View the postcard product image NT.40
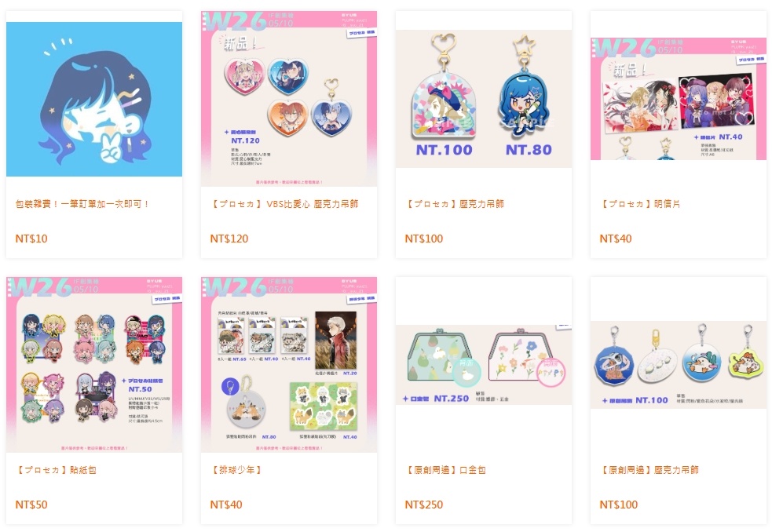The image size is (772, 532). (x=679, y=99)
